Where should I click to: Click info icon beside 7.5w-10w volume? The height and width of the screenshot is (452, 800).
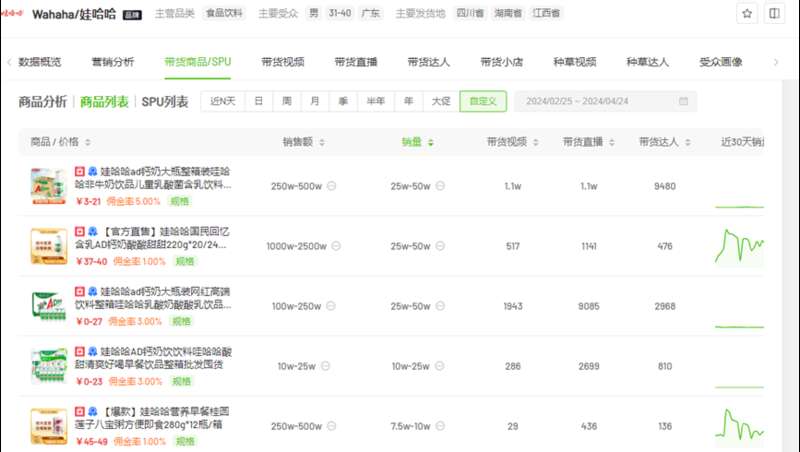click(440, 425)
